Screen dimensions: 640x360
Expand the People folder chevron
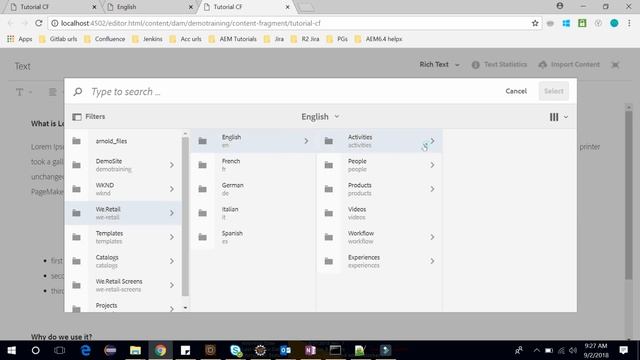point(432,165)
